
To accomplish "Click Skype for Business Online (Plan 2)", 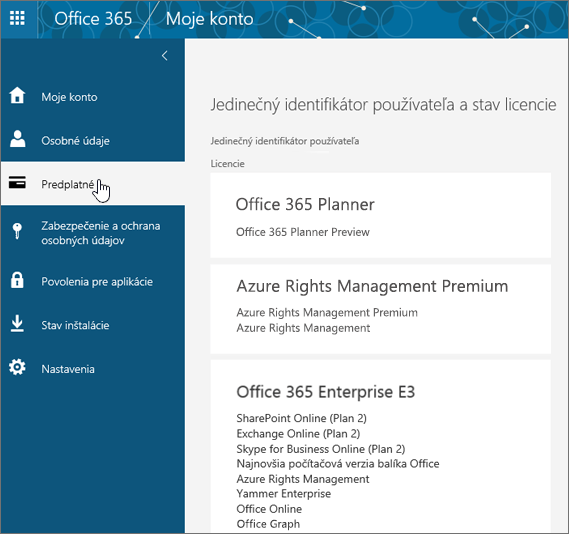I will (x=321, y=449).
